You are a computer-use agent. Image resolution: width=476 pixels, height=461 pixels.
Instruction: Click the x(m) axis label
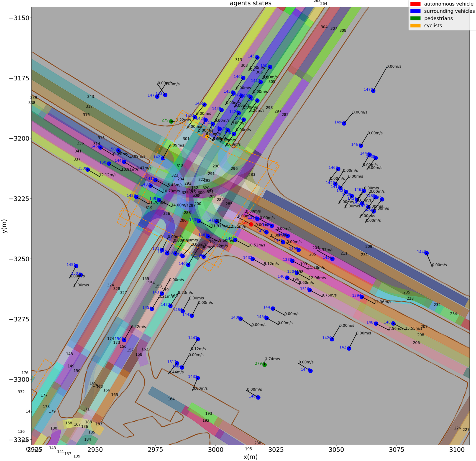point(250,457)
